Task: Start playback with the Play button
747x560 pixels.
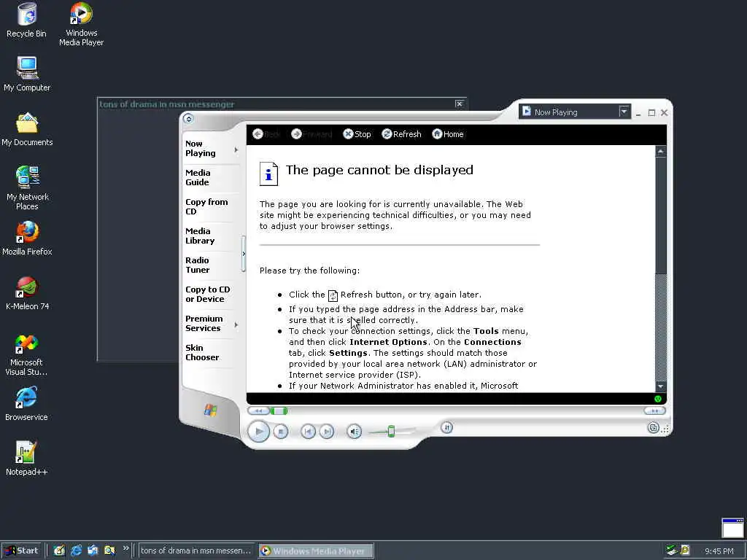Action: (259, 432)
